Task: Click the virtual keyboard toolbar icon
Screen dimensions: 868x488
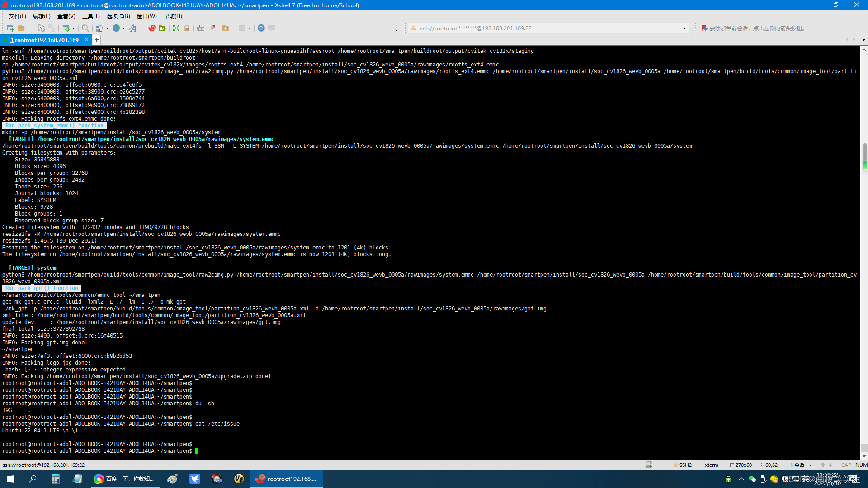Action: (x=201, y=28)
